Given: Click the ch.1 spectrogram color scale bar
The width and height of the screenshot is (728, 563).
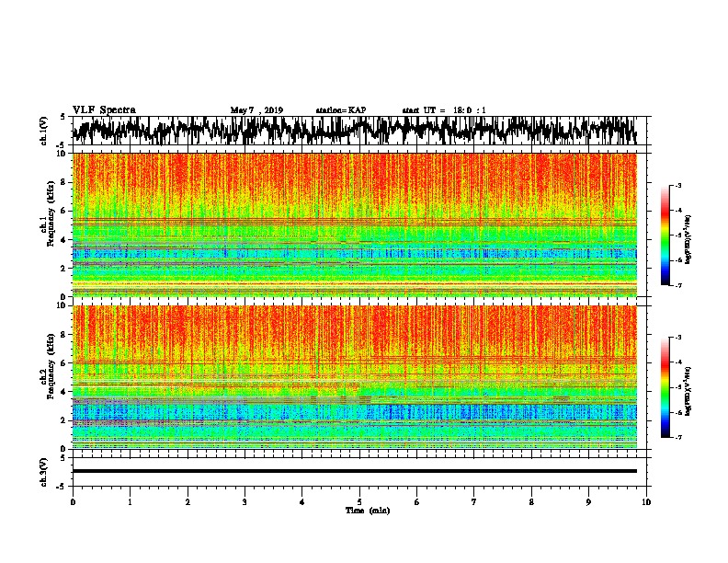Looking at the screenshot, I should click(x=665, y=236).
